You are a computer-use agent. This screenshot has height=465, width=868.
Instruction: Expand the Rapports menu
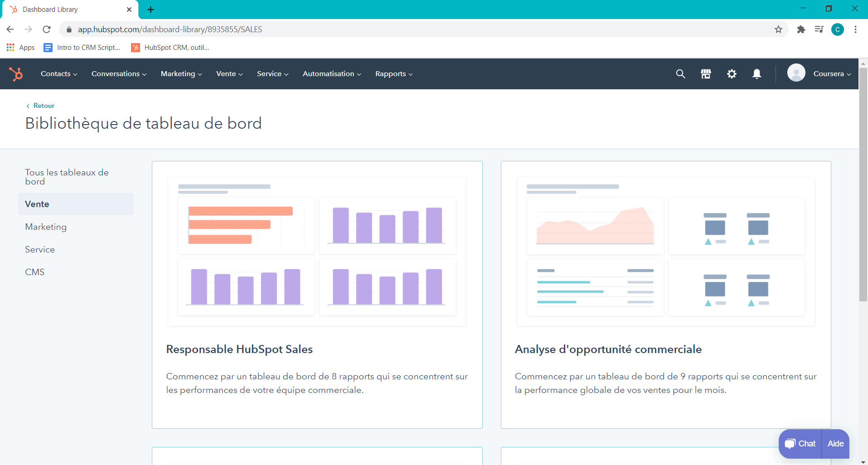pos(394,73)
